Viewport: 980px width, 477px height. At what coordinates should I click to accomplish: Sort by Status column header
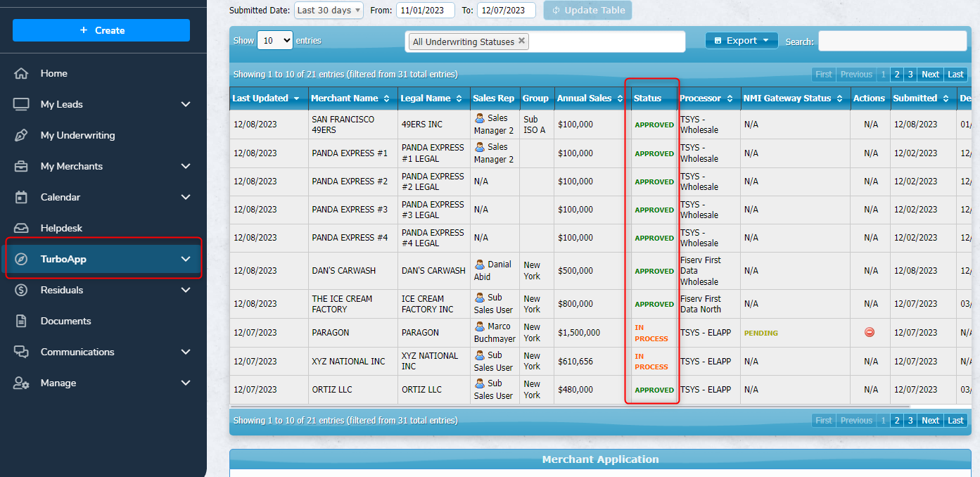[x=654, y=98]
